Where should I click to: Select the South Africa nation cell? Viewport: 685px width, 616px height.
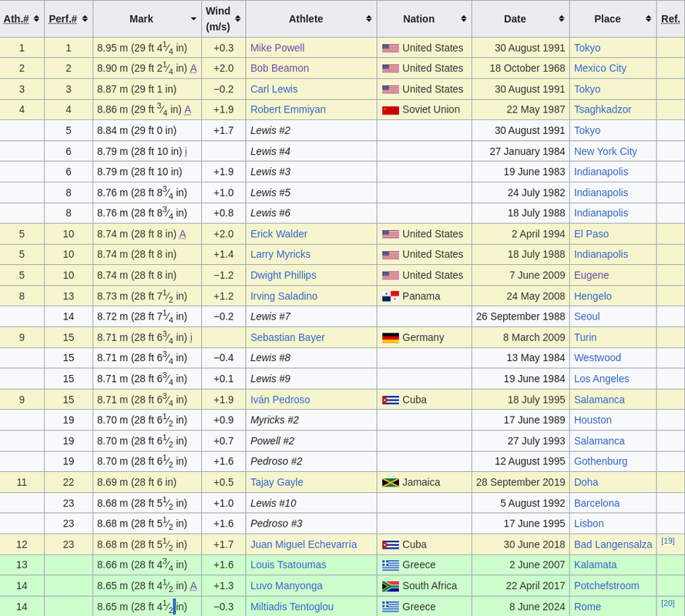pos(425,586)
